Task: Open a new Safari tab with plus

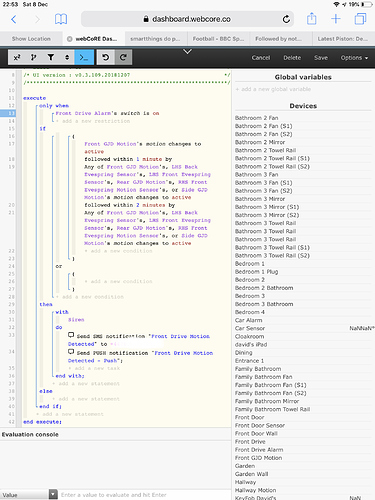Action: pos(336,19)
